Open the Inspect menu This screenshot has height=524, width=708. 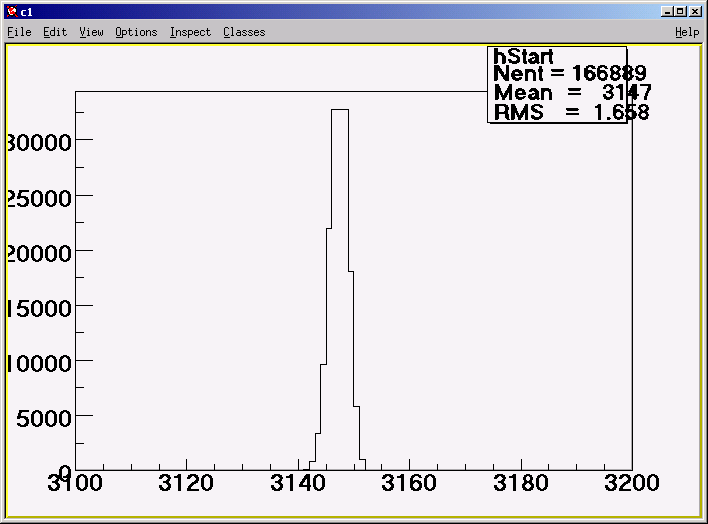click(190, 32)
